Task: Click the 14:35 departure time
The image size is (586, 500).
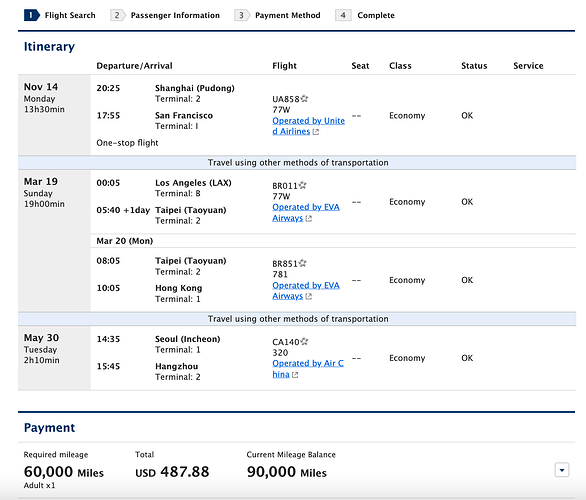Action: tap(108, 339)
